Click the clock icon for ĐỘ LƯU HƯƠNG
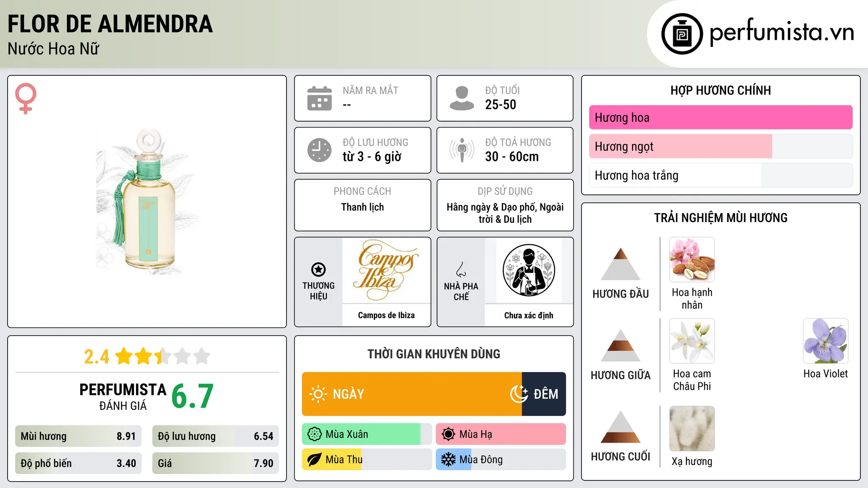This screenshot has width=868, height=488. [320, 150]
